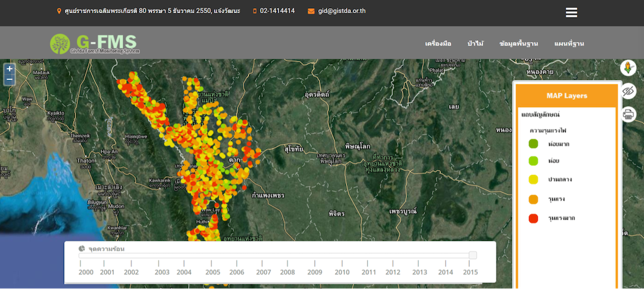Click the 02-1414414 phone number
Screen dimensions: 644x290
[x=277, y=11]
